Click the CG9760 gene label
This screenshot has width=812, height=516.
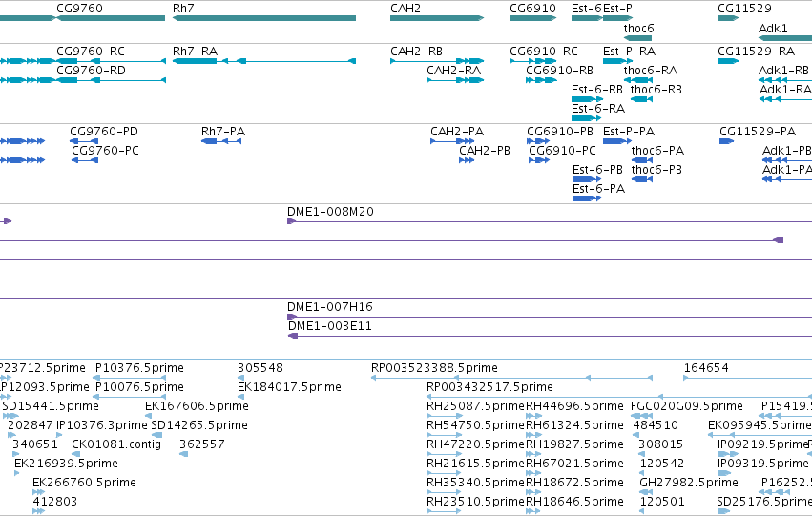pos(80,9)
